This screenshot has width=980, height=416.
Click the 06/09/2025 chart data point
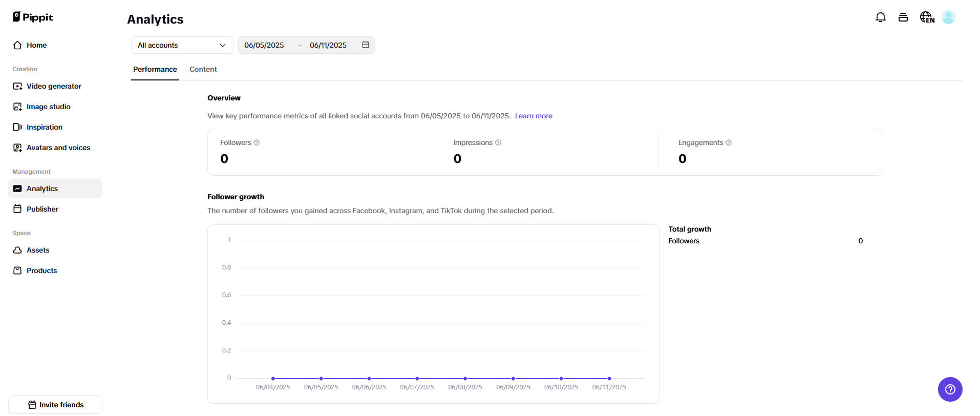tap(513, 379)
